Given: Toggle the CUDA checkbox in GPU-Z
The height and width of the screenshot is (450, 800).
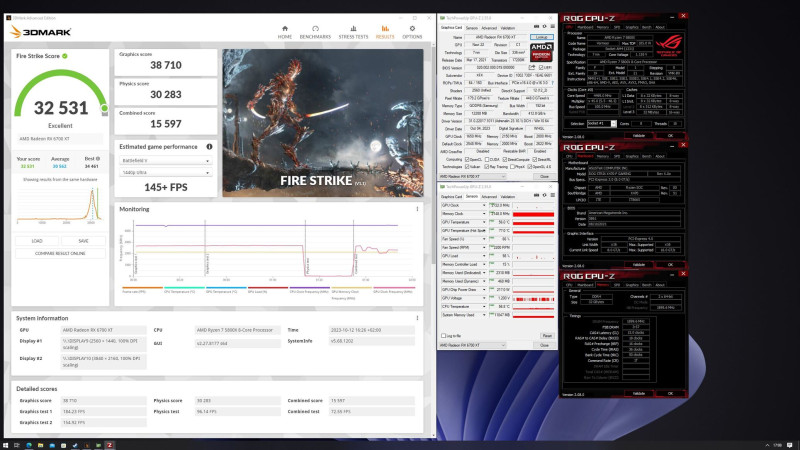Looking at the screenshot, I should [x=487, y=160].
